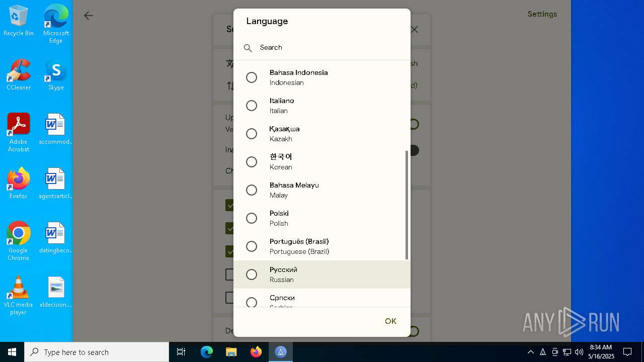Click the 'Indonesian' subtitle text
Screen dimensions: 644x362
(287, 83)
